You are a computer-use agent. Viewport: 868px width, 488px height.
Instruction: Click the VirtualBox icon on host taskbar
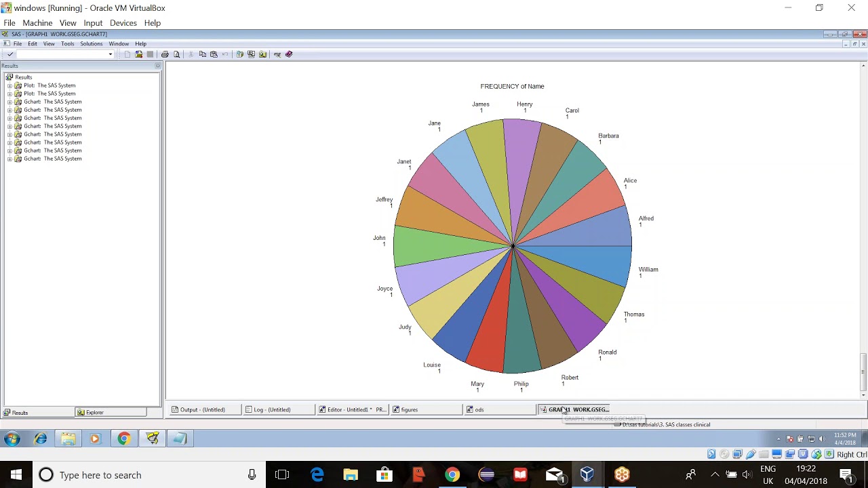587,474
